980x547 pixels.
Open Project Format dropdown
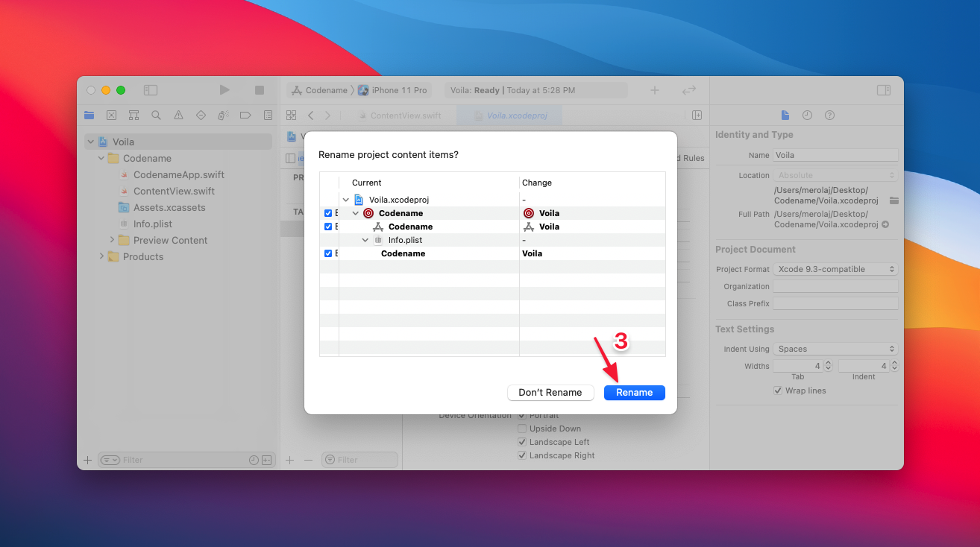coord(835,269)
